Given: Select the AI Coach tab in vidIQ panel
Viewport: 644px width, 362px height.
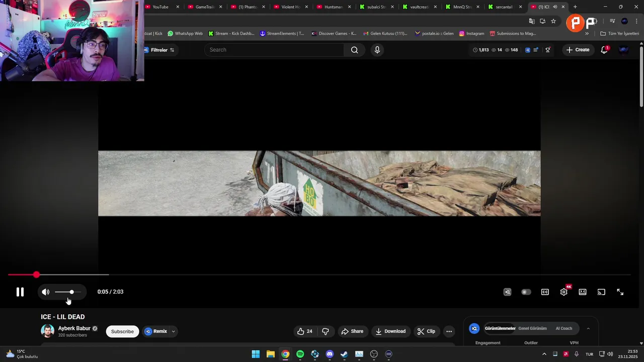Looking at the screenshot, I should click(564, 328).
